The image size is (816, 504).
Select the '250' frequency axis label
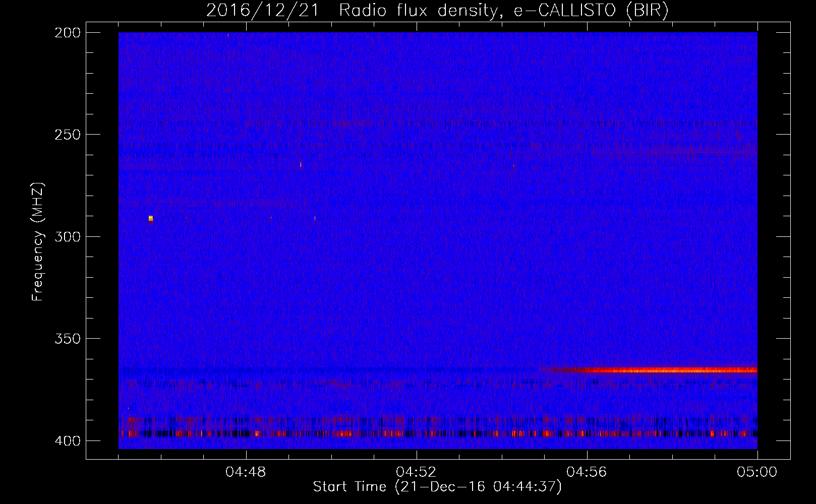click(67, 135)
